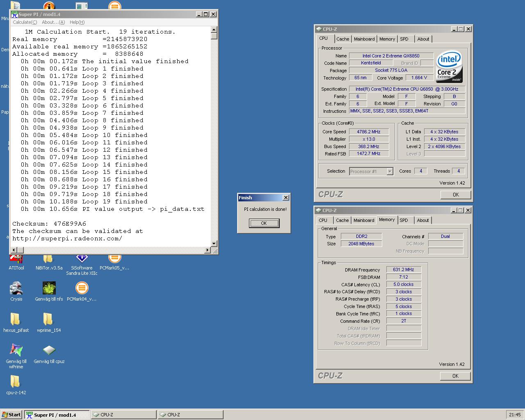The image size is (525, 420).
Task: Open About tab in top CPU-Z
Action: [423, 39]
